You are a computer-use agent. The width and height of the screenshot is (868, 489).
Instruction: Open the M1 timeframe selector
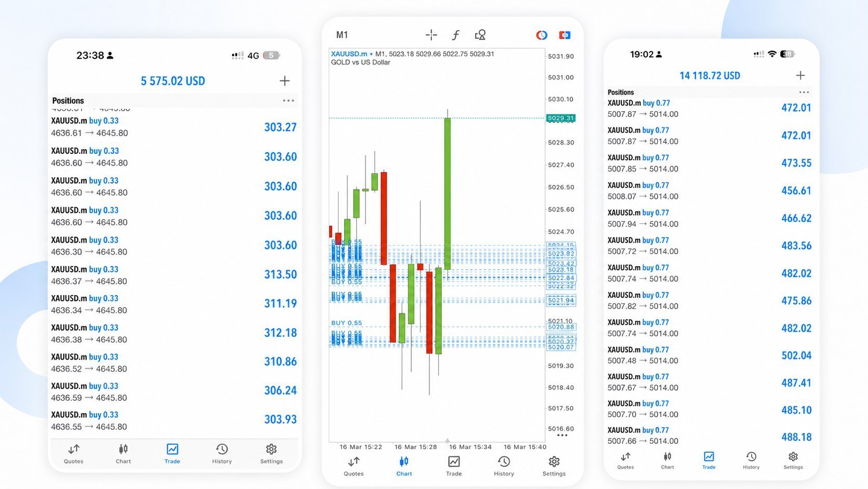pos(342,35)
